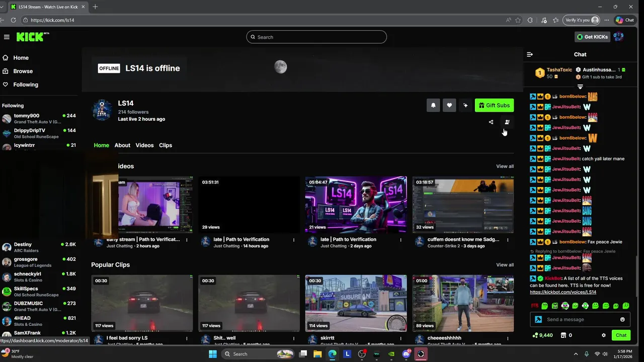Open browser Settings and more menu
The image size is (644, 362).
608,20
